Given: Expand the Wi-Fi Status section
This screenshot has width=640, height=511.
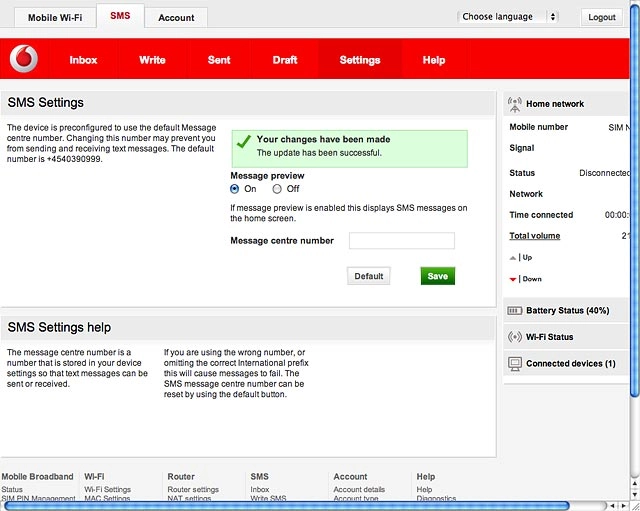Looking at the screenshot, I should pyautogui.click(x=565, y=337).
